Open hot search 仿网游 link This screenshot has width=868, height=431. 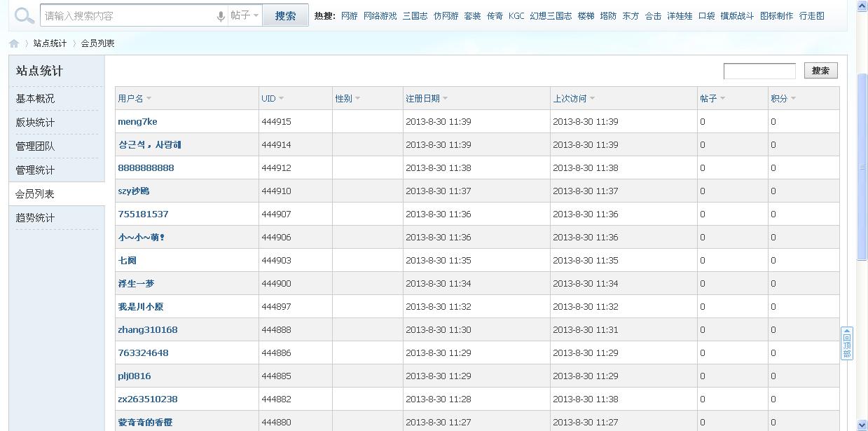tap(446, 16)
